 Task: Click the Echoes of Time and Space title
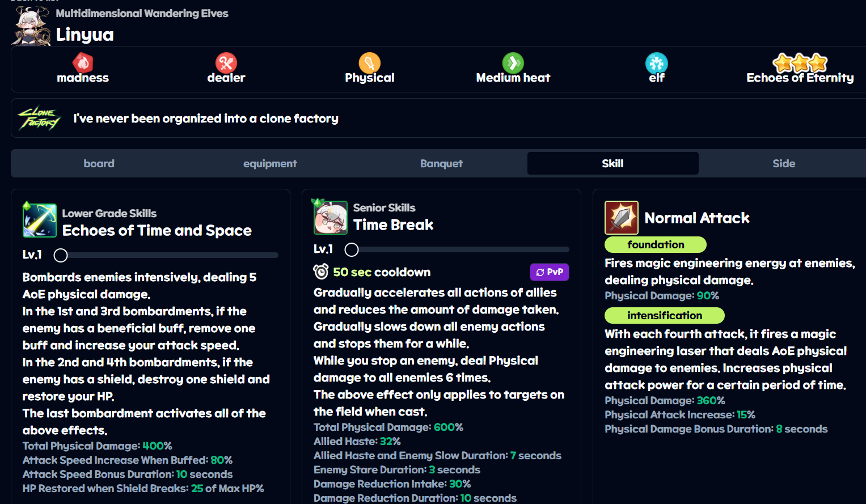coord(157,230)
